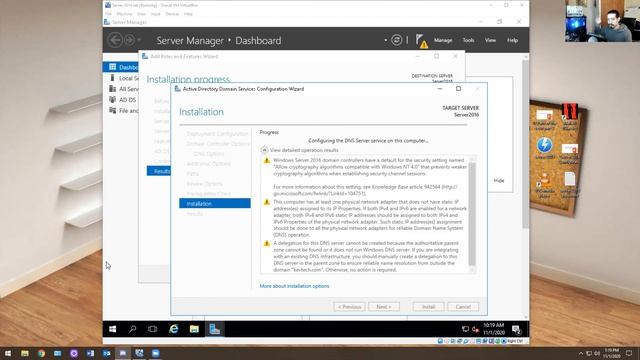Click the Previous button in AD DS wizard
640x360 pixels.
349,307
